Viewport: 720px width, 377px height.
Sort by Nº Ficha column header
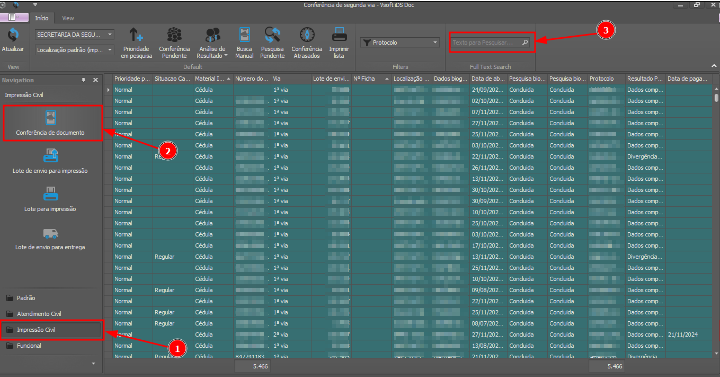tap(371, 79)
